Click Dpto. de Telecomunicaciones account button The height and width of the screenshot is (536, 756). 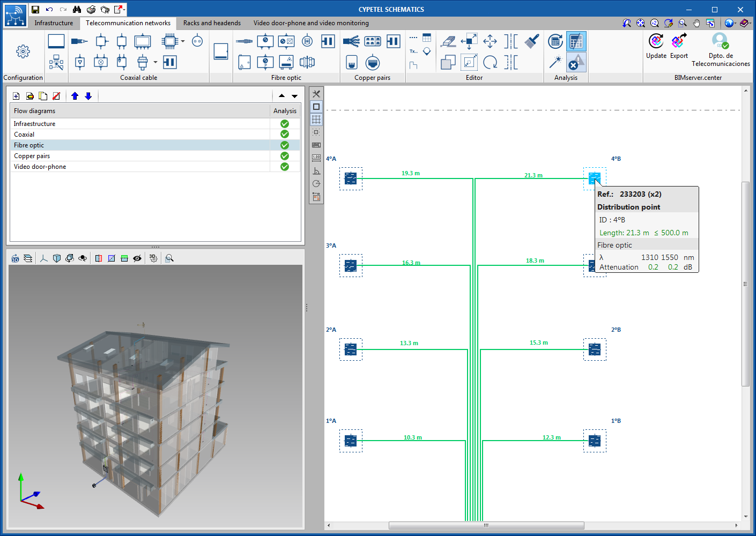(x=721, y=50)
